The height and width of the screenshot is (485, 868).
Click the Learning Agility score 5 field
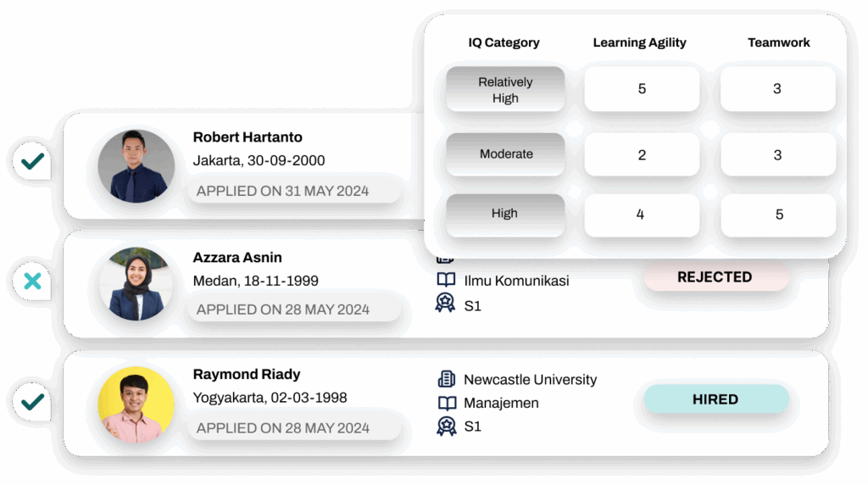(642, 89)
